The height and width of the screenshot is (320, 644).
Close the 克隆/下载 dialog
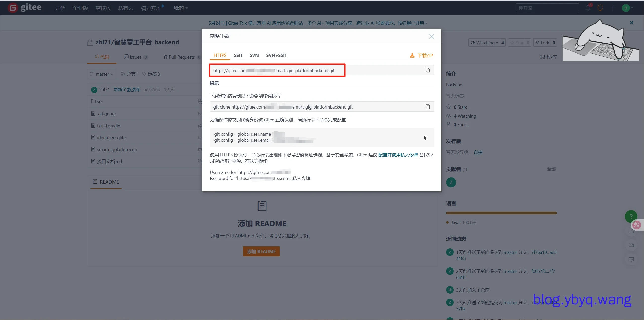tap(432, 36)
